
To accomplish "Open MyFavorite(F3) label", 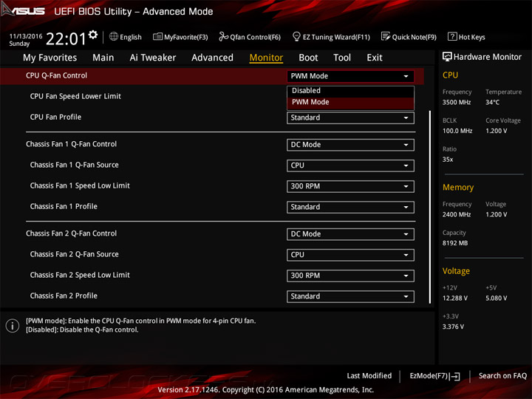I will 186,37.
